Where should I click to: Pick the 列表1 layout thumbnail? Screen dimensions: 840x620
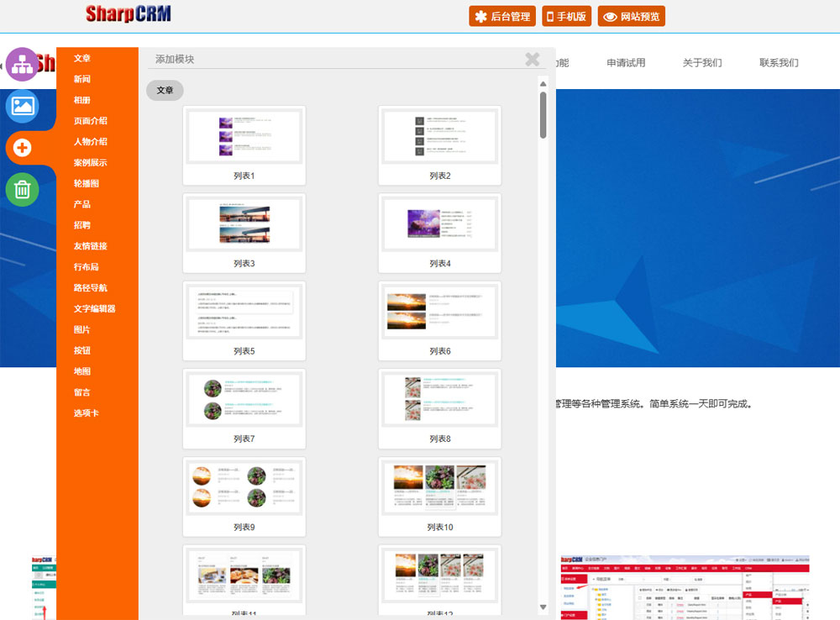coord(244,144)
